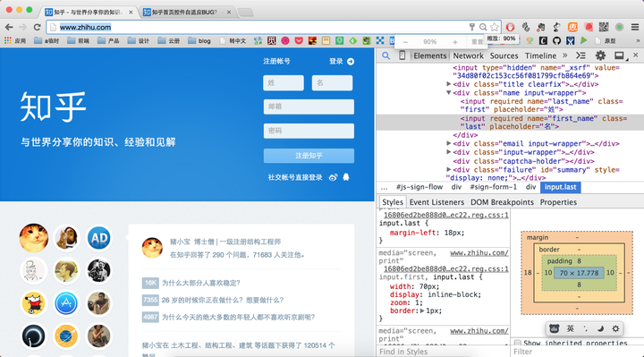This screenshot has width=644, height=357.
Task: Reload the page with the refresh icon
Action: click(x=37, y=27)
